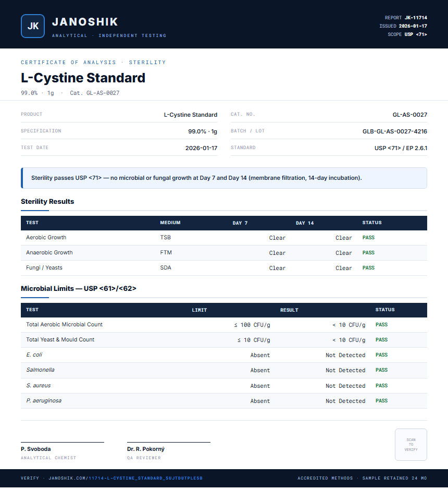
Task: Select the JANOSHIK company name heading
Action: [x=85, y=22]
